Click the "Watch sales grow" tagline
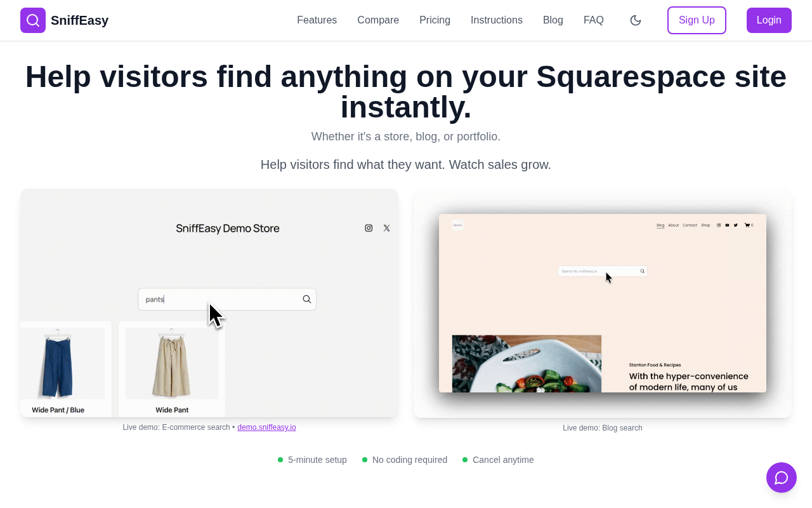 [x=500, y=164]
